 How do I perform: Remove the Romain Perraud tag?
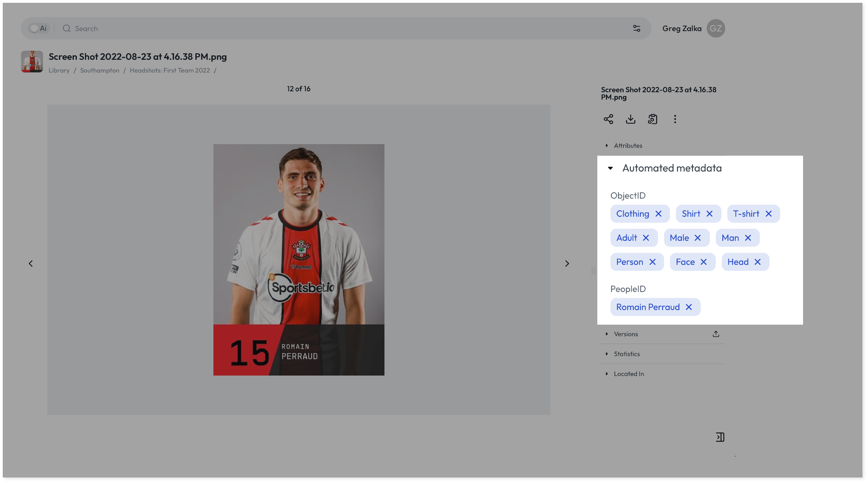(689, 307)
